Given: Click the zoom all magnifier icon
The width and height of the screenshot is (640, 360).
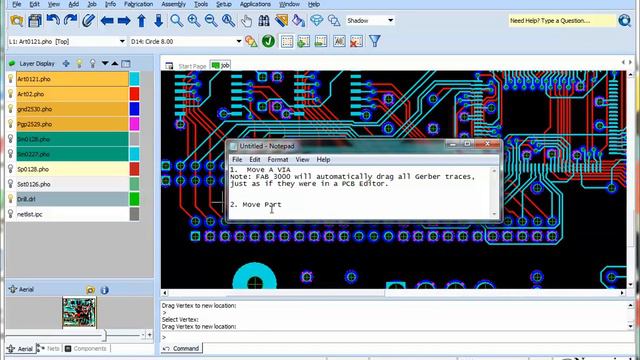Looking at the screenshot, I should coord(229,20).
